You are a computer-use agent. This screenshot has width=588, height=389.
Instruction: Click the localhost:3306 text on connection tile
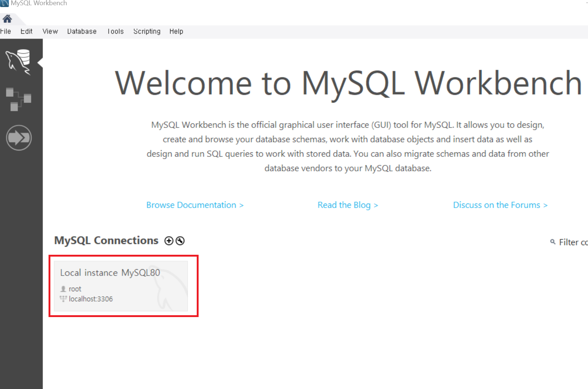pos(91,299)
